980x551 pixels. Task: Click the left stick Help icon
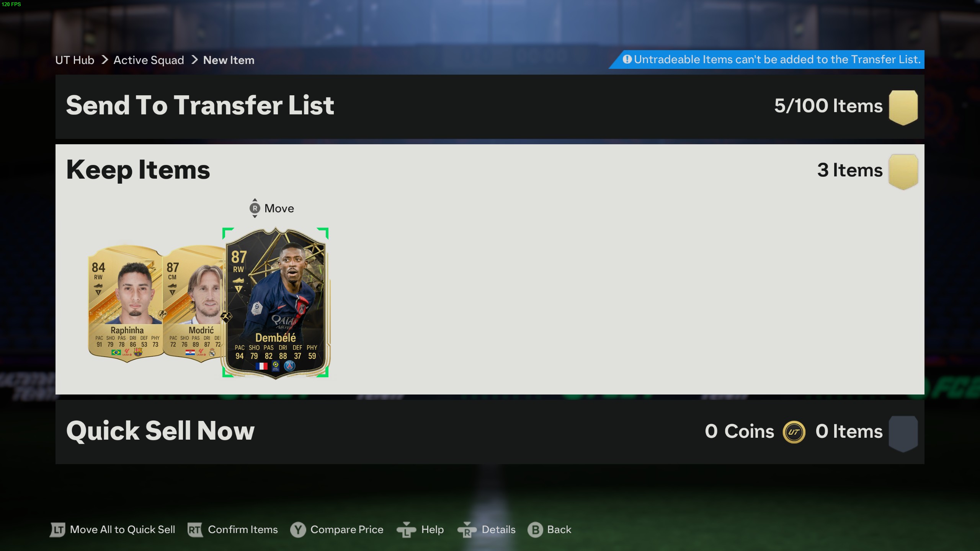406,530
